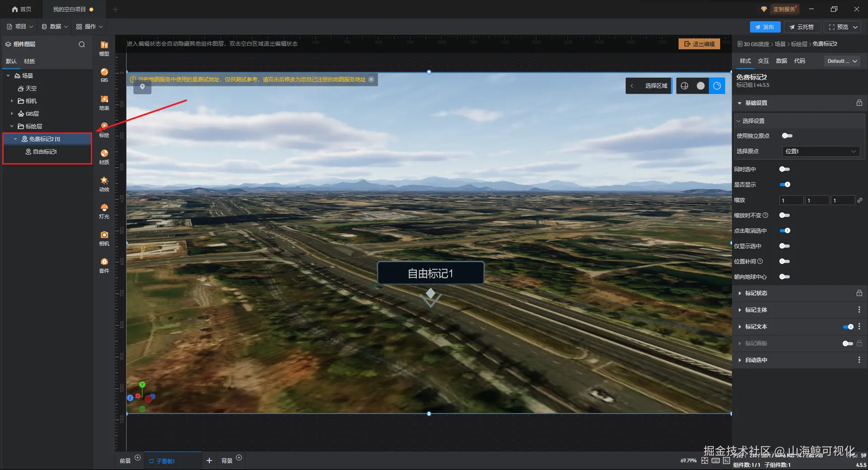Go to 首页 home tab
This screenshot has height=470, width=868.
point(22,9)
